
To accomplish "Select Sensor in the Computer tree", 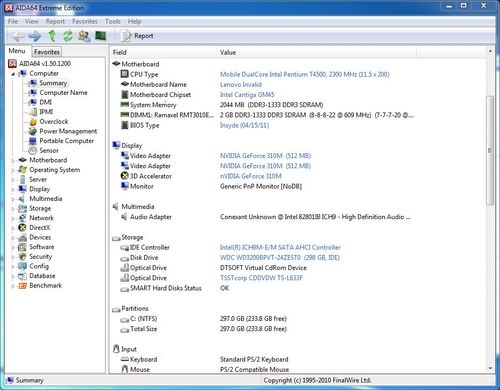I will point(49,150).
